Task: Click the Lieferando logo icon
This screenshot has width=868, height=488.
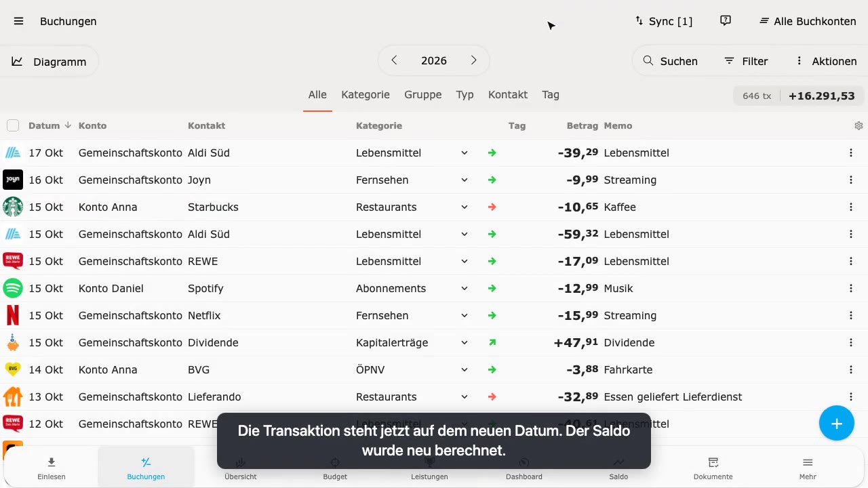Action: click(x=13, y=396)
